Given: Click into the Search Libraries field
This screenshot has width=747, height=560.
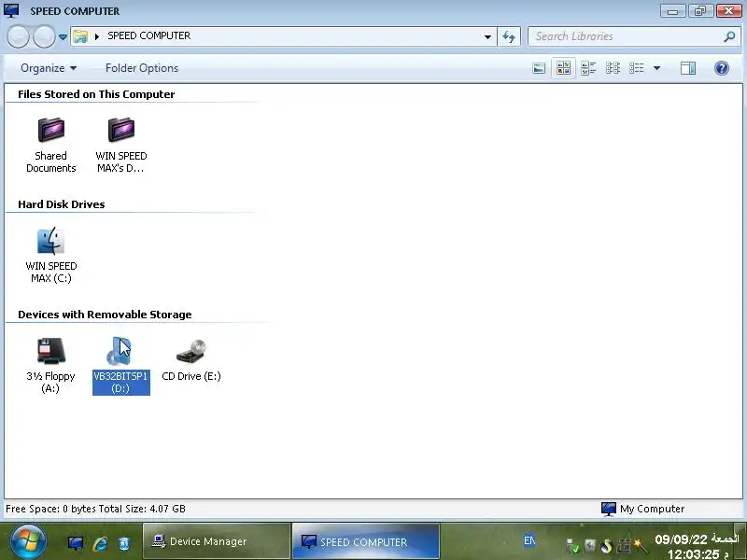Looking at the screenshot, I should 627,36.
